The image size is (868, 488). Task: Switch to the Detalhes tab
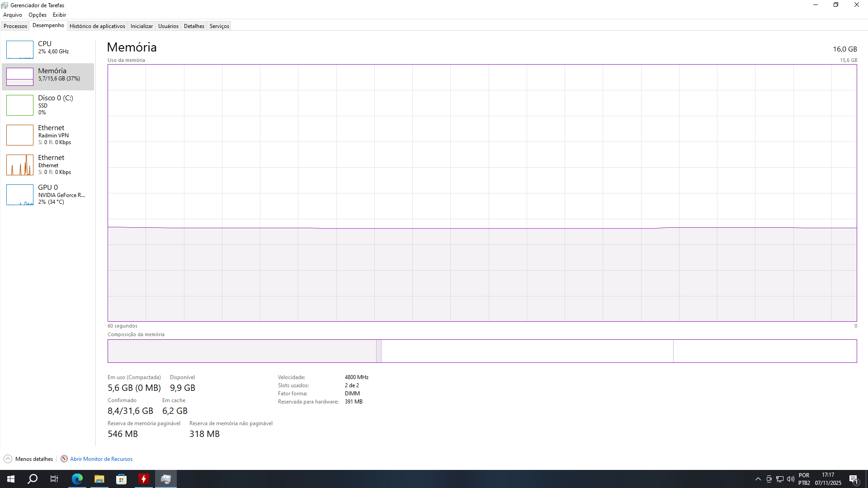click(194, 26)
